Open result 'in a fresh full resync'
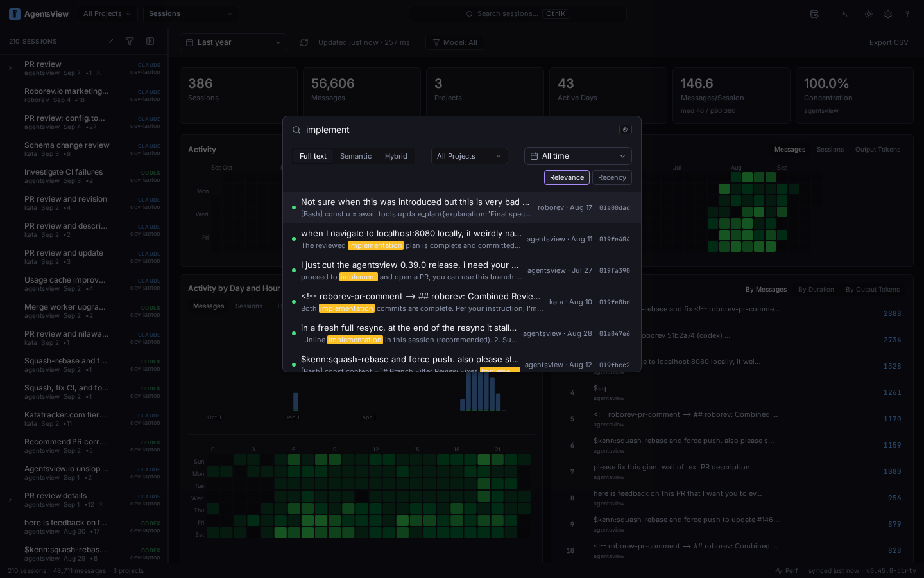The image size is (924, 578). pos(462,333)
